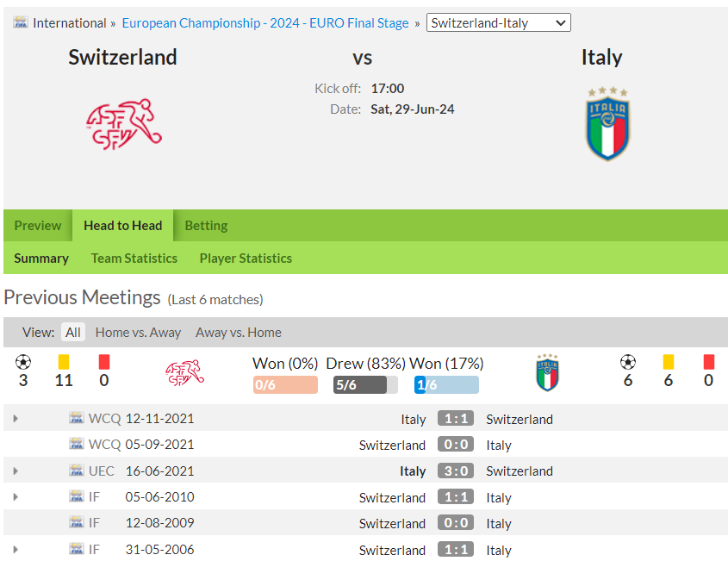Open the Switzerland-Italy match dropdown
The height and width of the screenshot is (586, 728).
(x=499, y=22)
